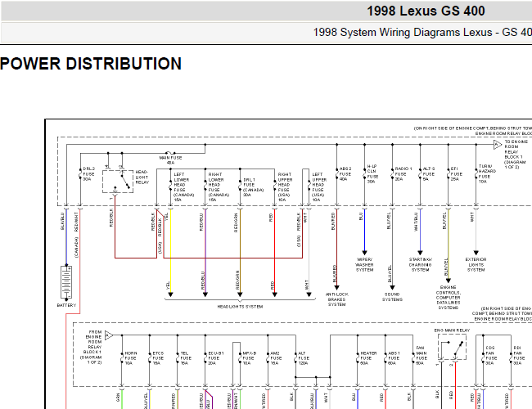Click the 'ENG MAIN RELAY' label

[453, 330]
